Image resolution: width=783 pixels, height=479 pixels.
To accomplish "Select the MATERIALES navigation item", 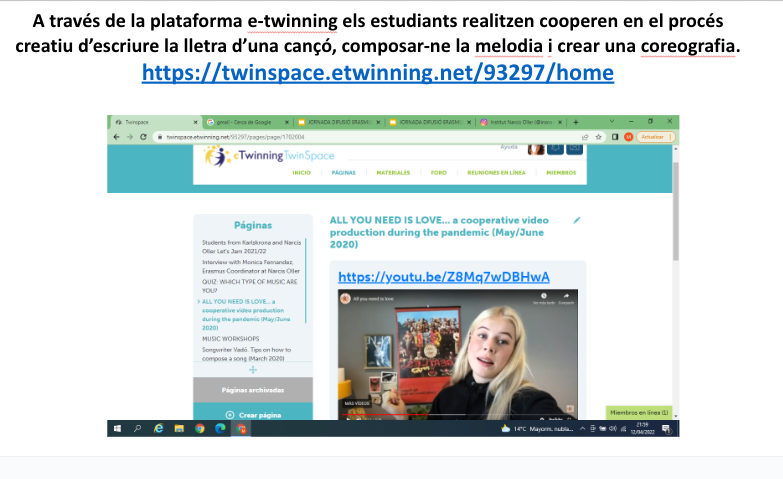I will tap(393, 172).
